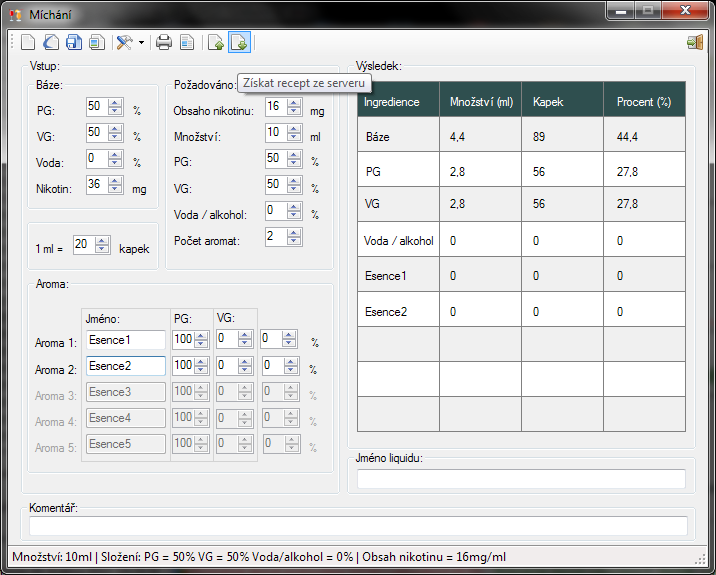Focus the Aroma 2 name field Esence2

point(126,366)
